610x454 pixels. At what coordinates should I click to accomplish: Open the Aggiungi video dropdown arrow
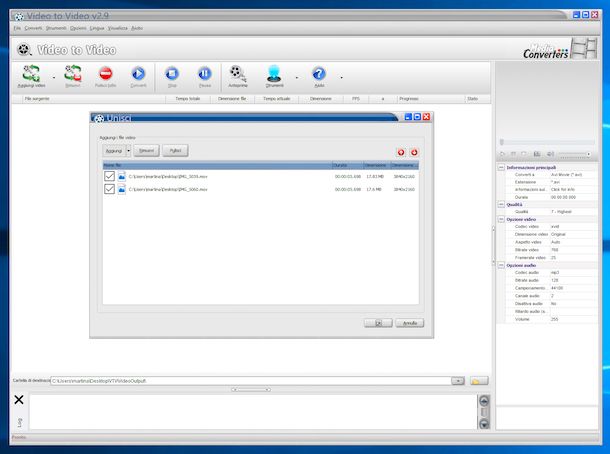point(54,77)
